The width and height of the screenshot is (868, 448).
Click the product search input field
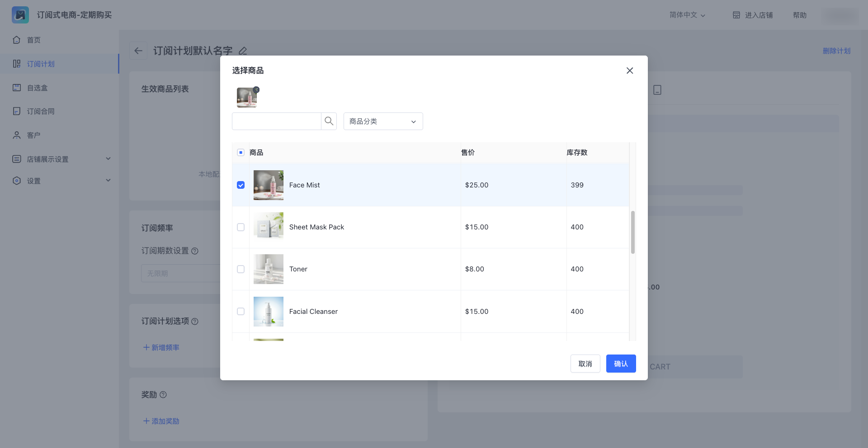277,121
